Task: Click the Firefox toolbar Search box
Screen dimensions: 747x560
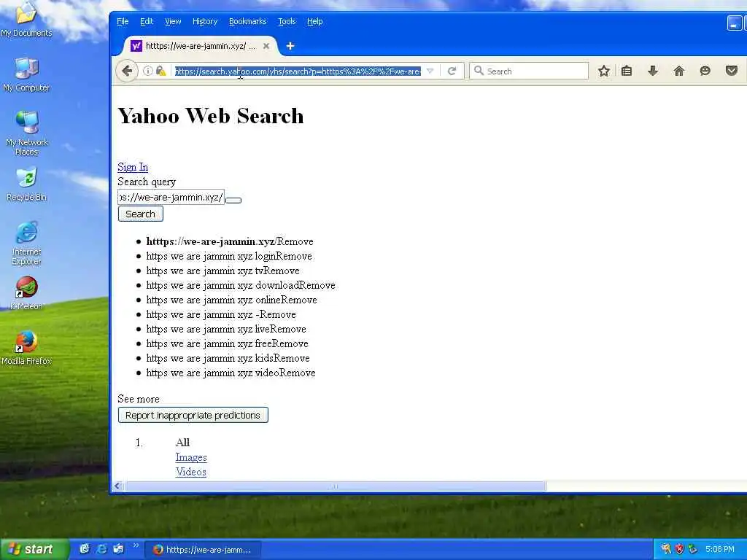Action: [529, 71]
